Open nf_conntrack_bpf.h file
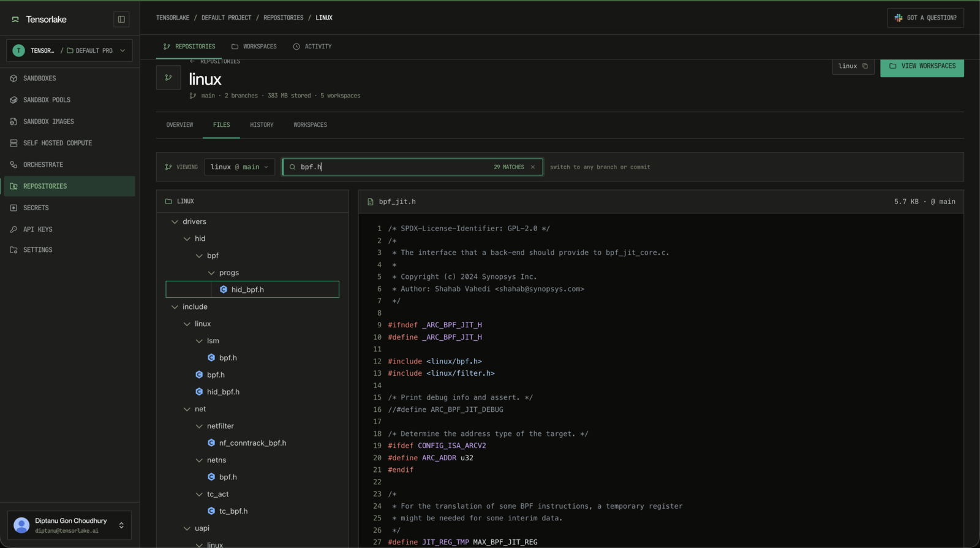Viewport: 980px width, 548px height. point(252,443)
